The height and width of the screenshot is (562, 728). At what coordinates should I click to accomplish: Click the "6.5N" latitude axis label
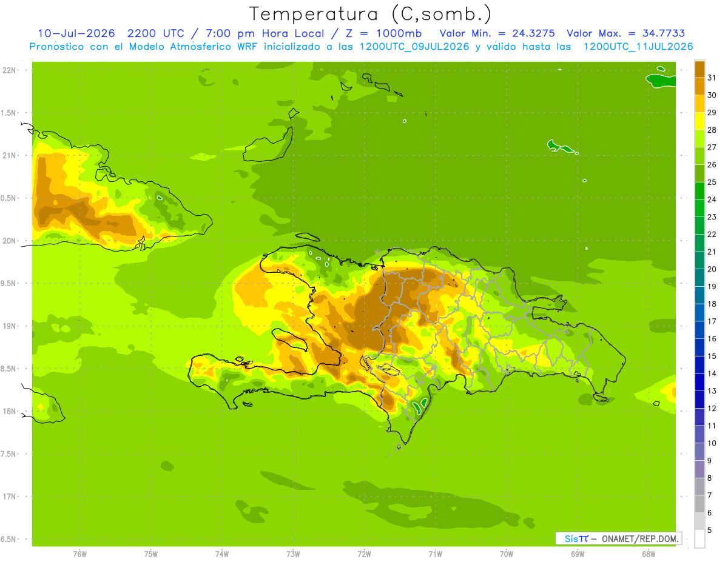point(9,539)
